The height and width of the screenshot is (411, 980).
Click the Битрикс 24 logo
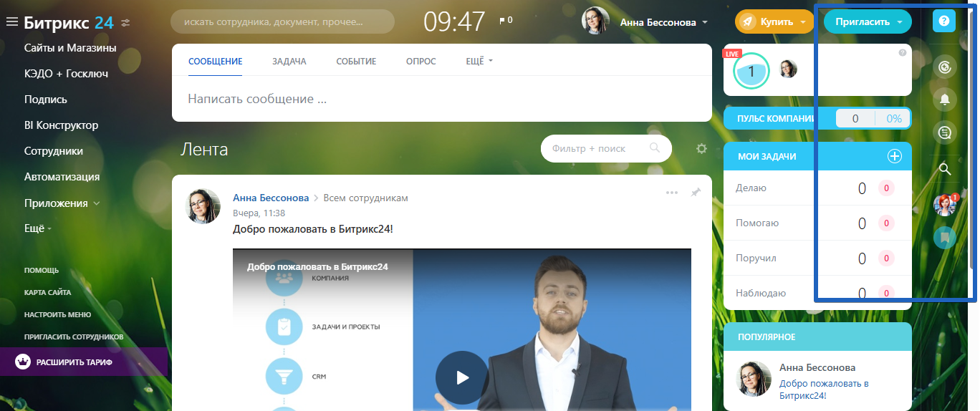click(68, 22)
